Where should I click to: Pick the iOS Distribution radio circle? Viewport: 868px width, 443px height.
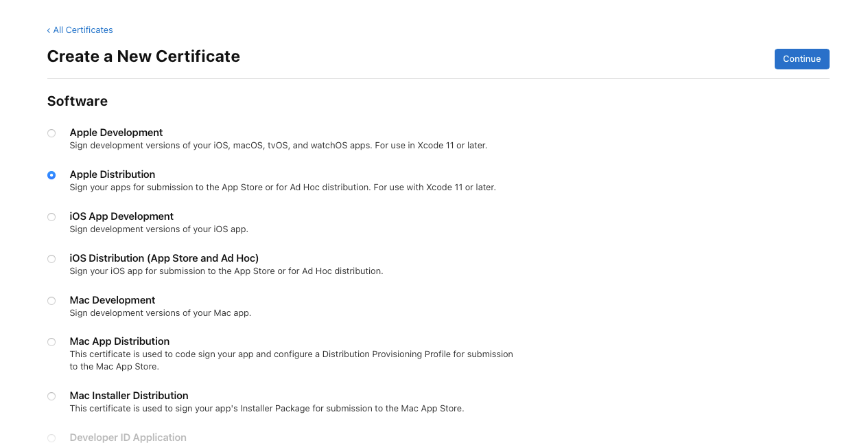(51, 259)
